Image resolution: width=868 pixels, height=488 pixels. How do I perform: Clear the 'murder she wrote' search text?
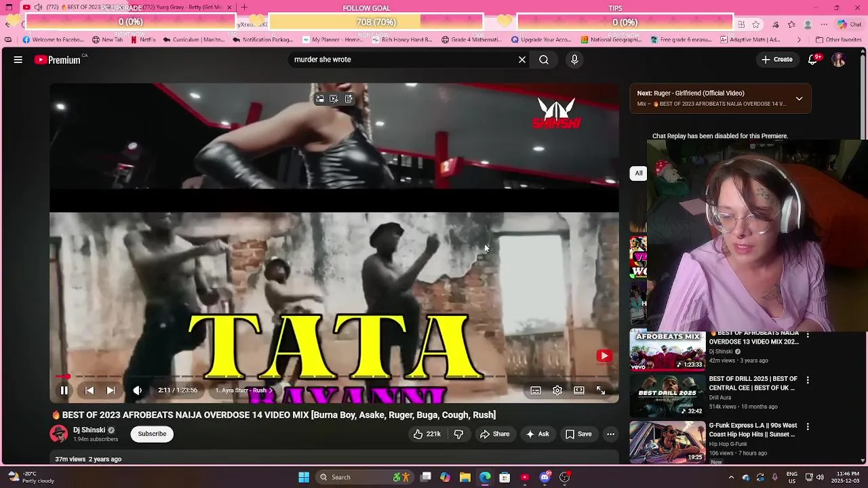(x=522, y=60)
